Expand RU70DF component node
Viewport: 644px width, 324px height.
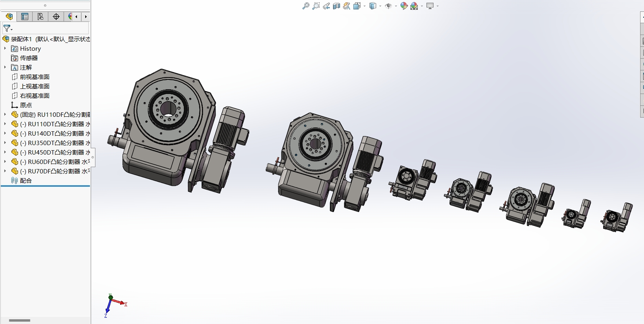(5, 171)
